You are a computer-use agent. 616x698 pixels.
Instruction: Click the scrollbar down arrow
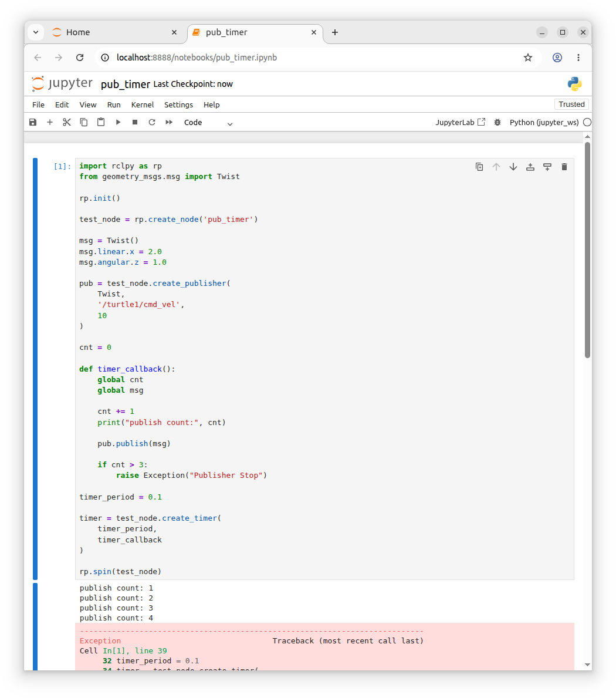pos(587,665)
